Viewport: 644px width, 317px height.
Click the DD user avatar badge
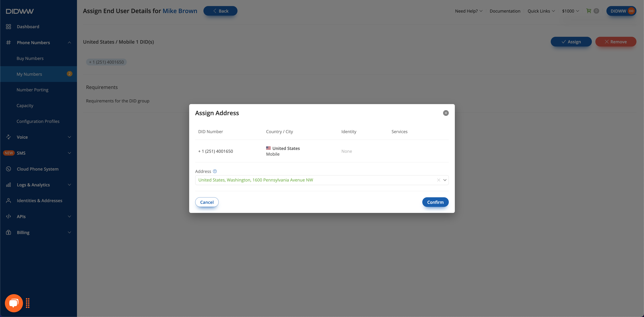631,11
